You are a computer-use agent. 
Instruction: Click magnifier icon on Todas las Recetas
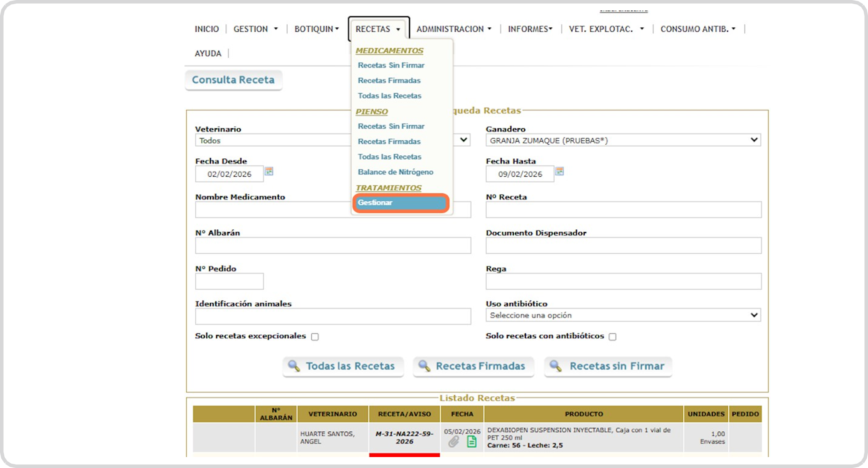click(x=293, y=366)
